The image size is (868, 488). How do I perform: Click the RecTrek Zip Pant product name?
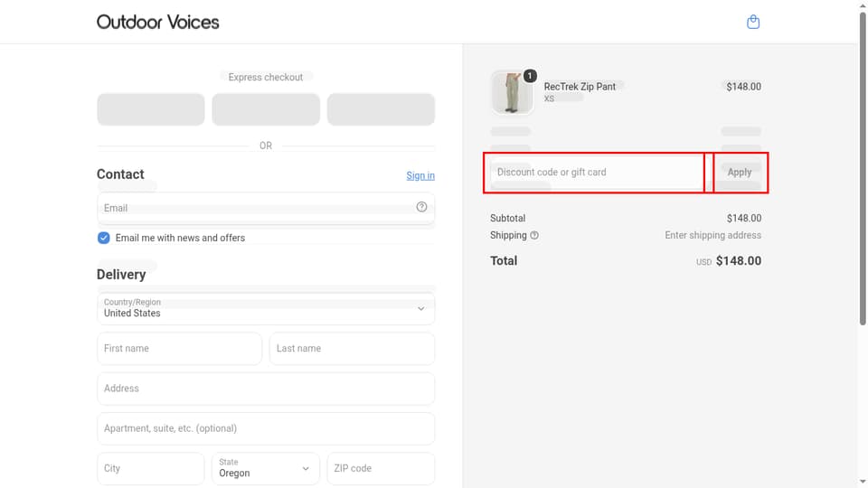pos(580,87)
